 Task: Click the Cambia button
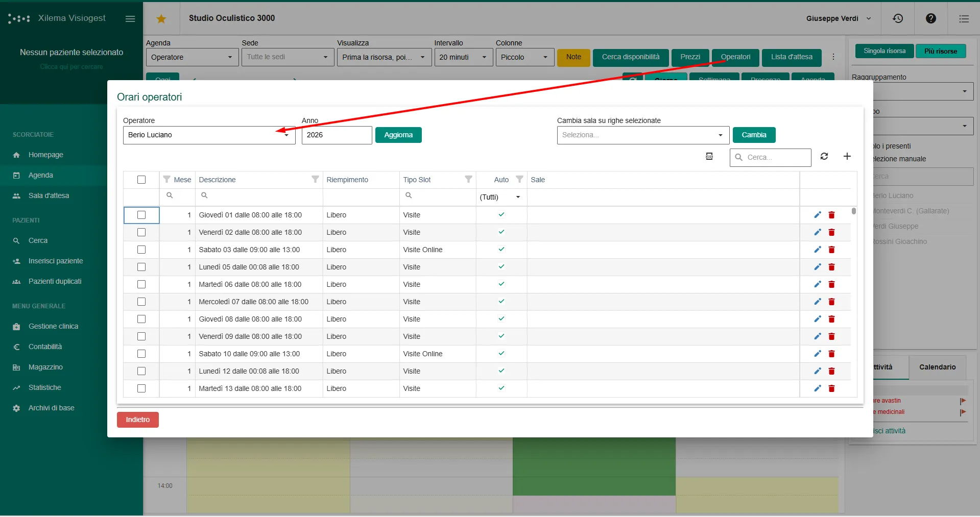[754, 135]
